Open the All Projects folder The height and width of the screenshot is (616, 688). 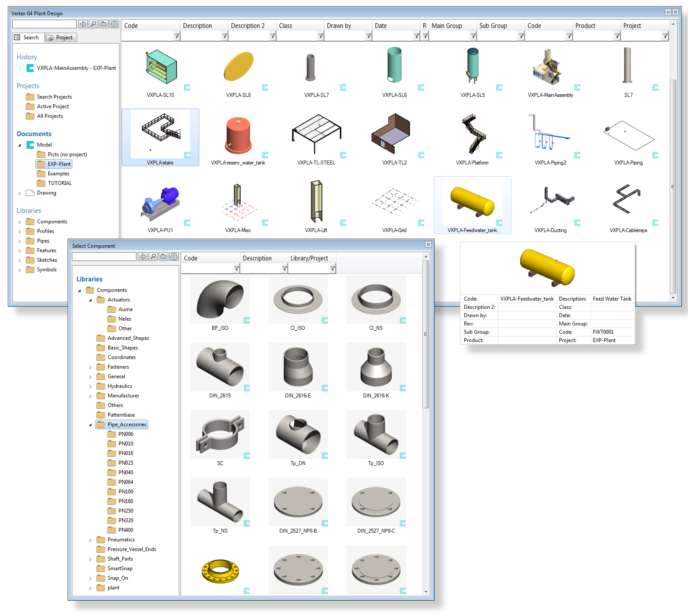tap(44, 116)
